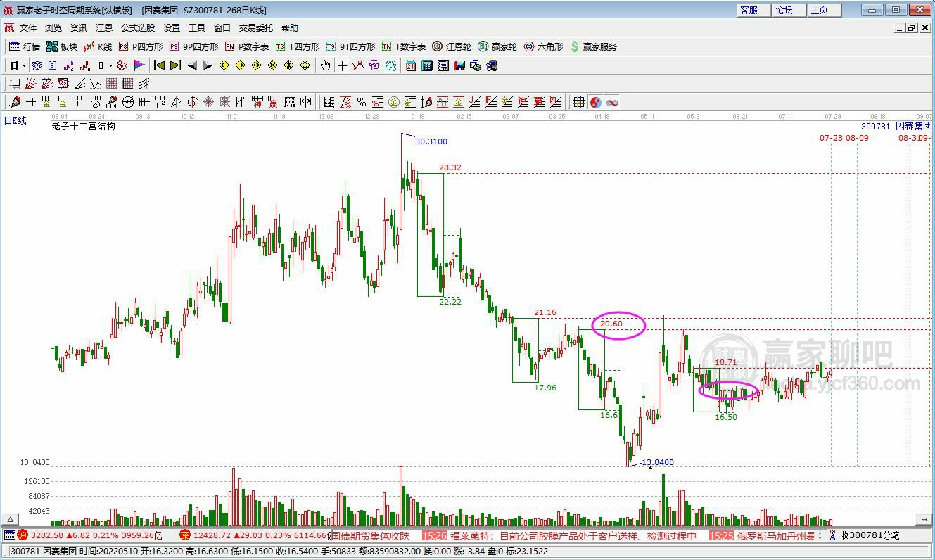Click the red compass-rose star icon
935x560 pixels.
(x=208, y=102)
